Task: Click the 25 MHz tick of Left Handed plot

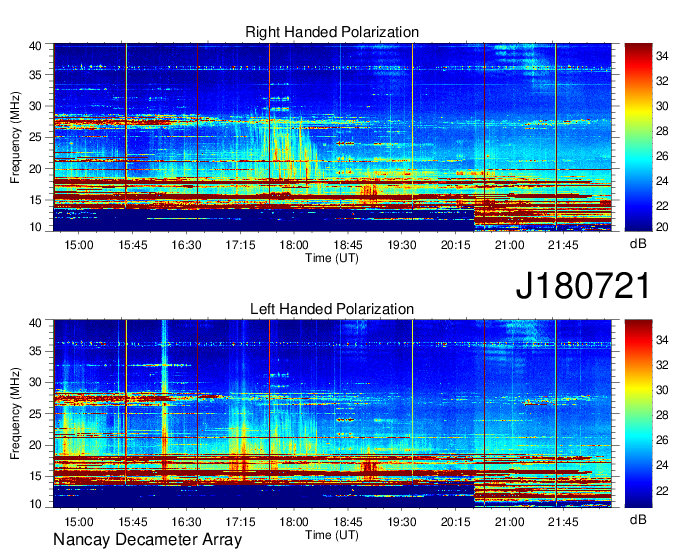Action: click(x=36, y=414)
